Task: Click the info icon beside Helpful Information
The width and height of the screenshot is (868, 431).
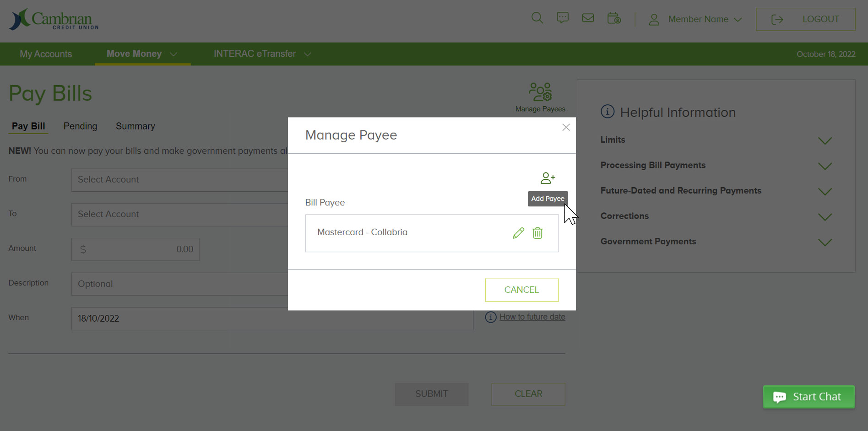Action: [x=607, y=112]
